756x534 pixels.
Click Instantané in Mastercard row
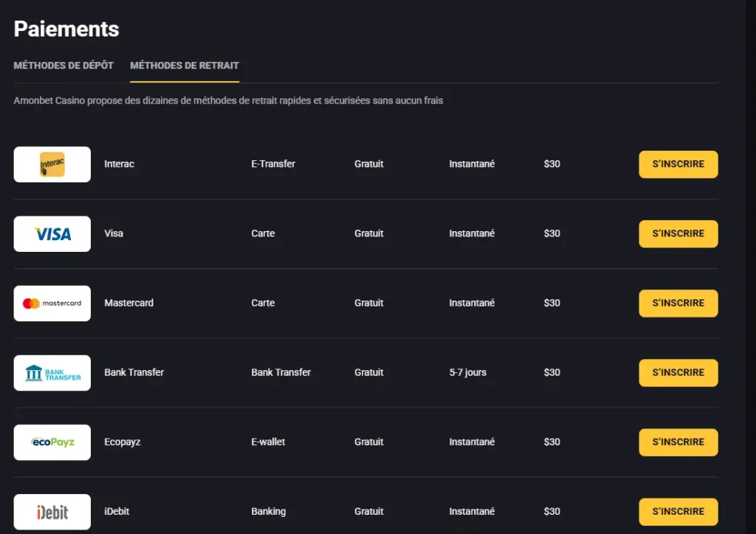(472, 303)
